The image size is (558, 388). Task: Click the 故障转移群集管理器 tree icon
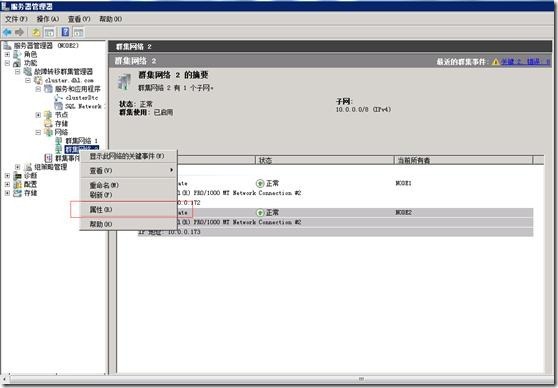coord(28,72)
